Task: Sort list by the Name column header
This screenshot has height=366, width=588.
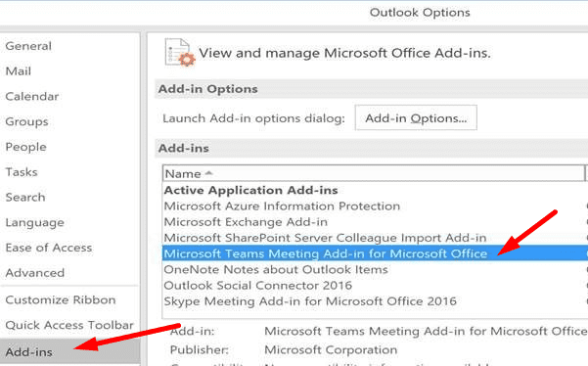Action: [373, 173]
